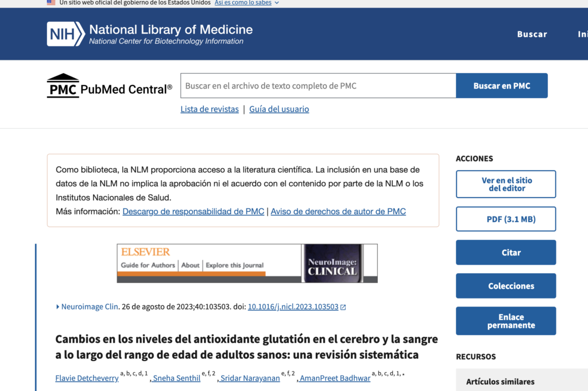Download the PDF (3.1 MB)
Viewport: 588px width, 391px height.
(x=506, y=219)
